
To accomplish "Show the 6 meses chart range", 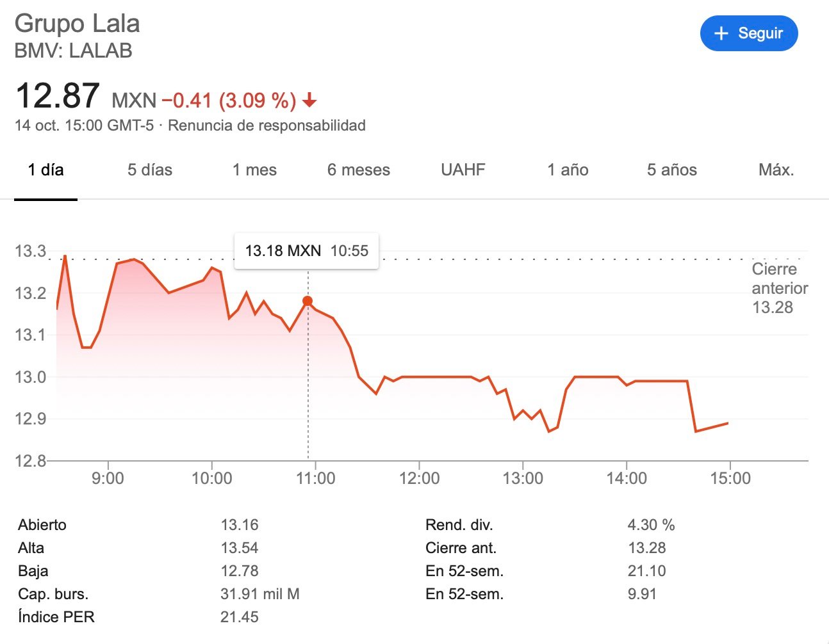I will pos(359,170).
